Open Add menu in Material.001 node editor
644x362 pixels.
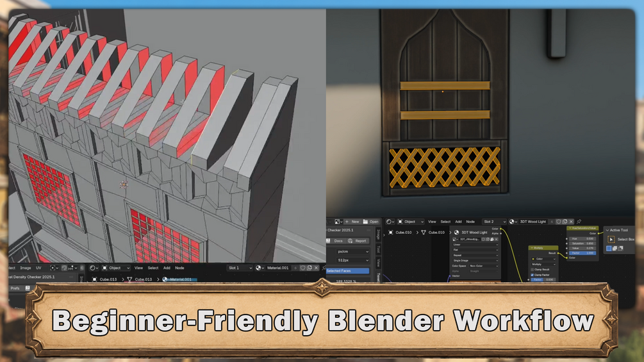coord(167,268)
